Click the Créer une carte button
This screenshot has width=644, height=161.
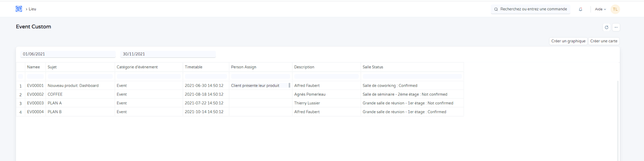(603, 41)
